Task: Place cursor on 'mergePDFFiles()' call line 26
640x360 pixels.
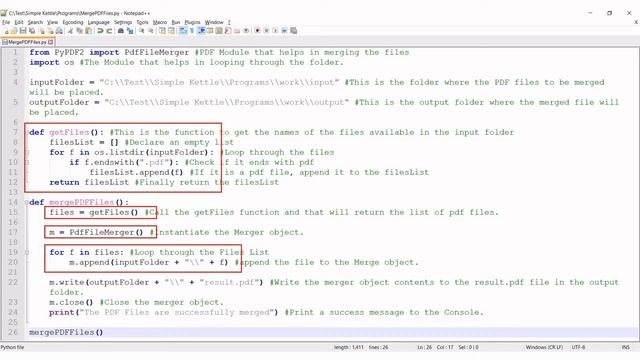Action: 66,332
